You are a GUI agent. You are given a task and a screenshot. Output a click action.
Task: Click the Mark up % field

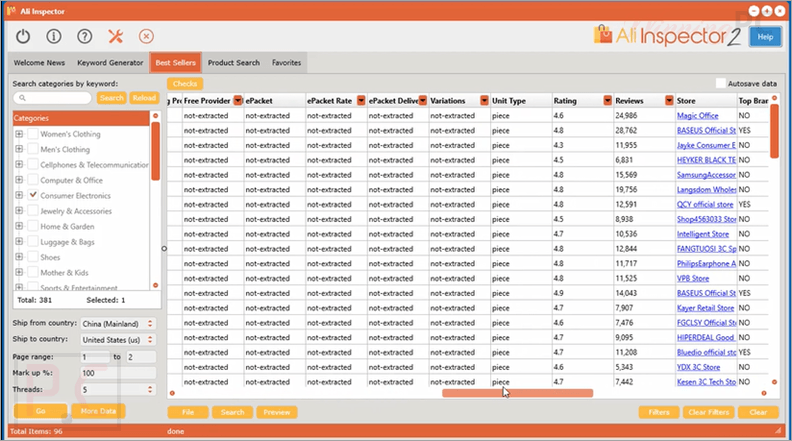[118, 373]
